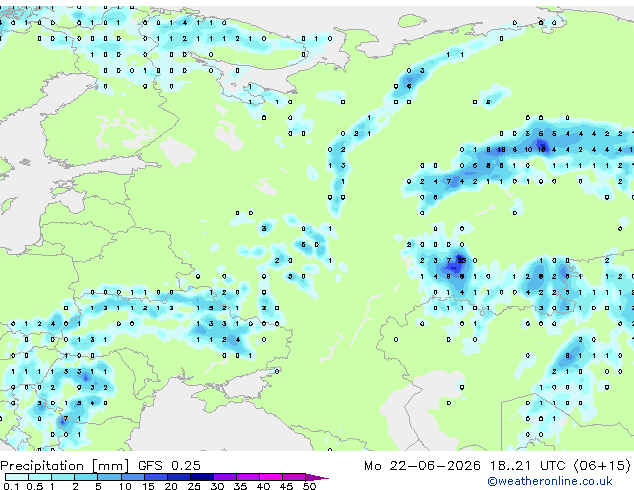Click the 'GFS 0.25' model label

click(169, 466)
